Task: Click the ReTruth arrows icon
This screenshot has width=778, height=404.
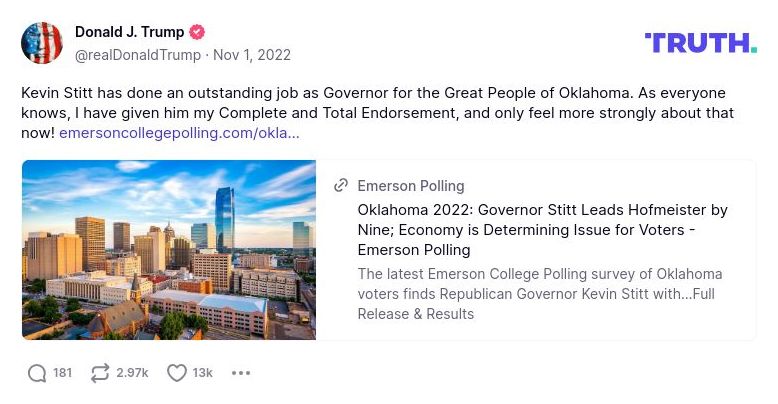Action: 100,373
